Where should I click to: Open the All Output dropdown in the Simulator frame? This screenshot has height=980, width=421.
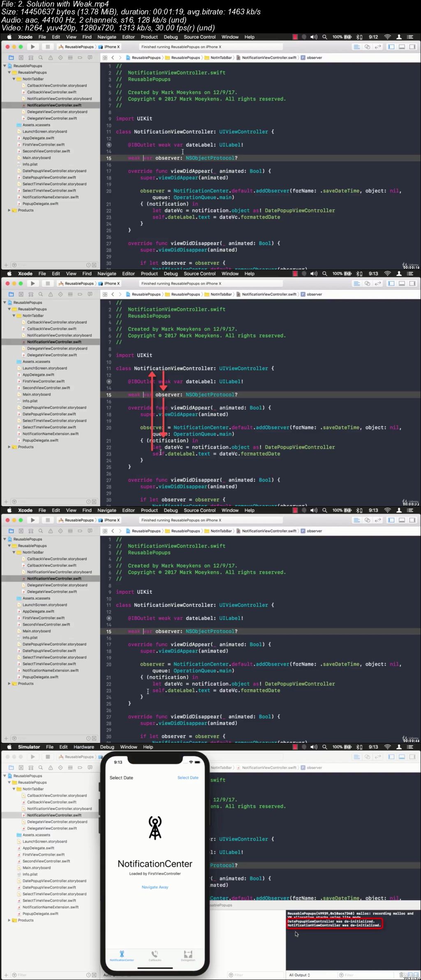coord(300,975)
